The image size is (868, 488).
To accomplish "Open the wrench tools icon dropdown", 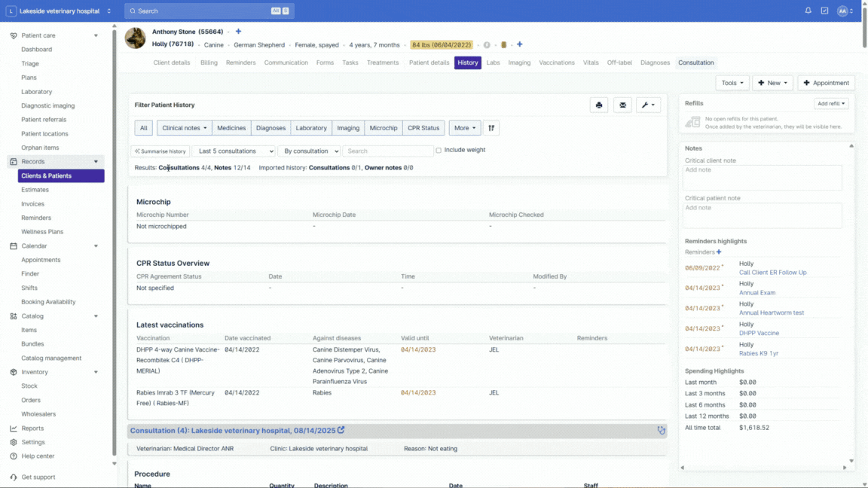I will point(646,105).
